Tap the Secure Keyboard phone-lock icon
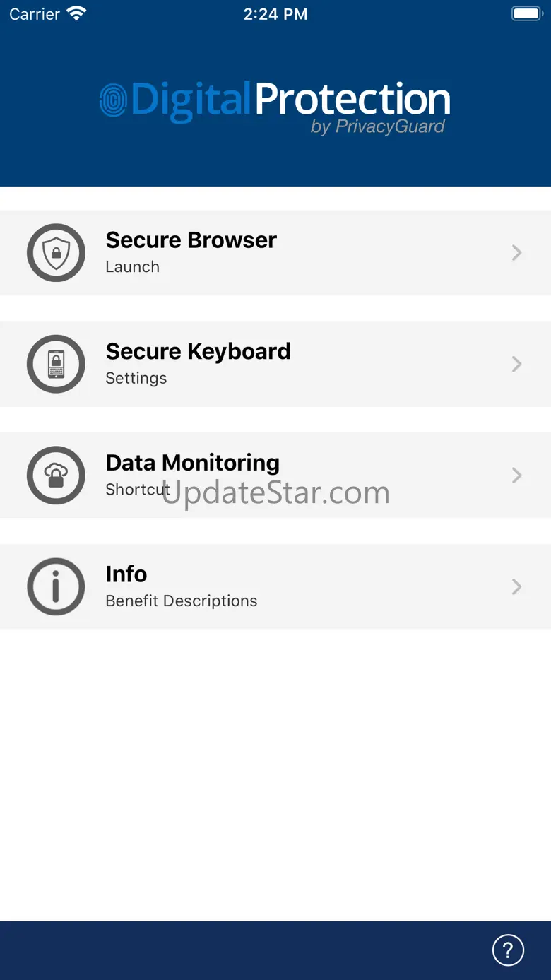The image size is (551, 980). (56, 364)
